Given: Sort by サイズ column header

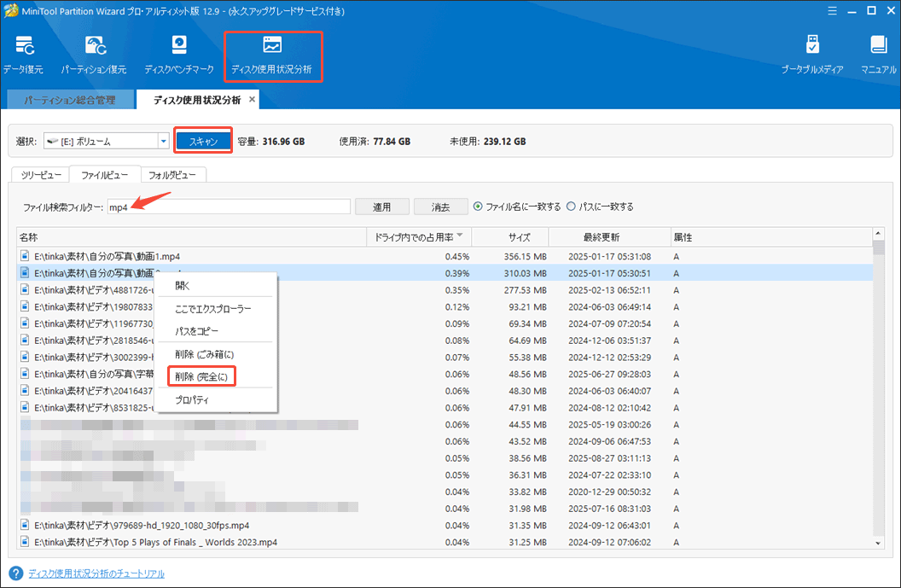Looking at the screenshot, I should 510,236.
